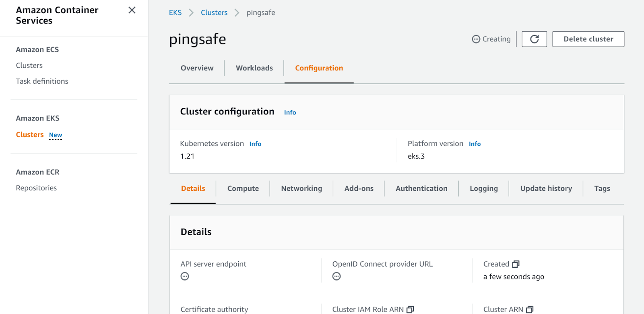This screenshot has height=314, width=644.
Task: Click the Creating status indicator icon
Action: [x=476, y=39]
